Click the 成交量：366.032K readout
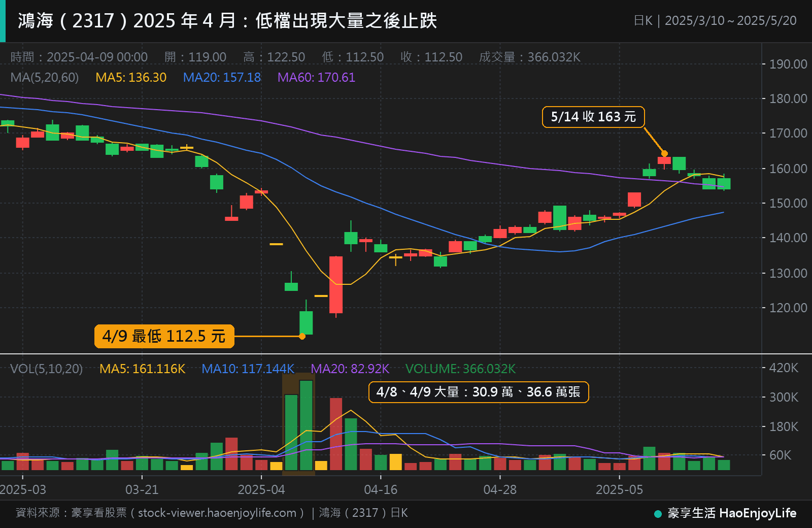 coord(530,57)
